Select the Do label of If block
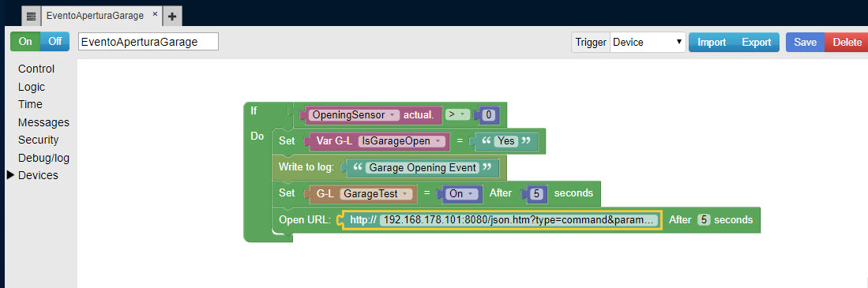Screen dimensions: 868x288 (257, 136)
